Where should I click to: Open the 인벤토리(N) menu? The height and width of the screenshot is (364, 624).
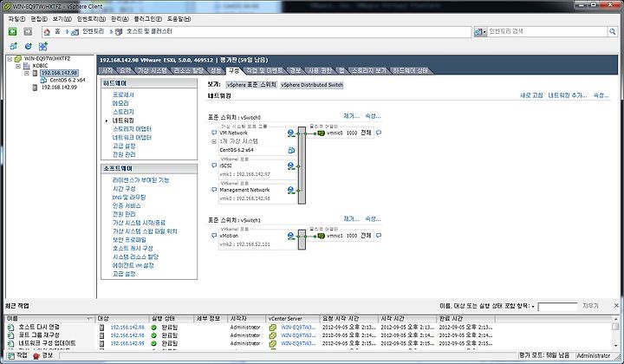click(92, 19)
